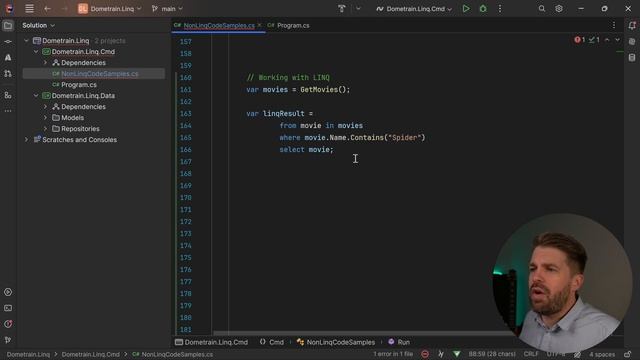Screen dimensions: 640x360
Task: Click the NonLinqCodeSamples.cs status bar path item
Action: click(173, 354)
